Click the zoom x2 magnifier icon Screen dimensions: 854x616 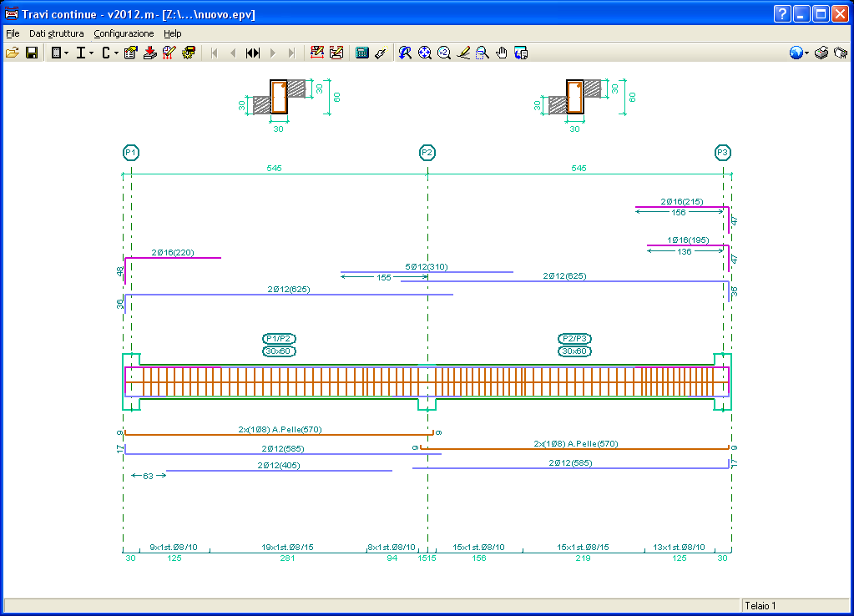tap(444, 53)
